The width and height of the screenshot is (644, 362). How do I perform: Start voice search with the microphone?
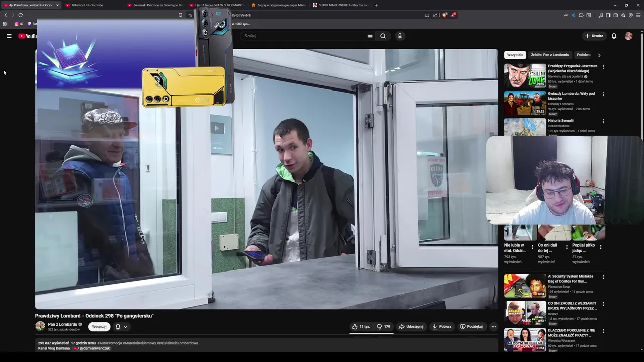click(400, 36)
